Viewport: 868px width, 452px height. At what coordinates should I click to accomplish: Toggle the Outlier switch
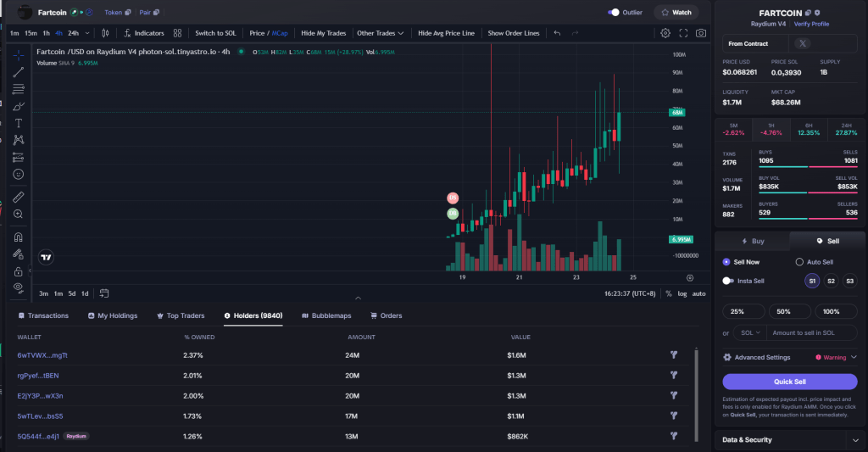614,13
